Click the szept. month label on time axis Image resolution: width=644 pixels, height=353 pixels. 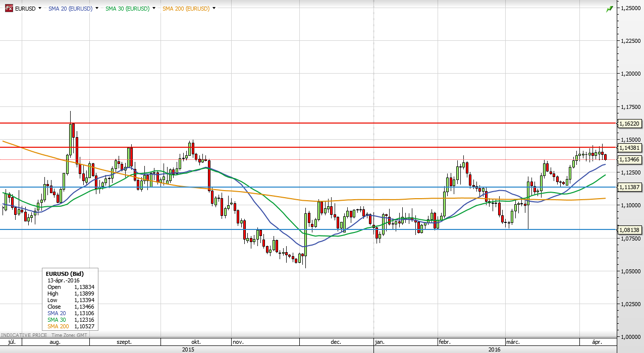tap(124, 342)
